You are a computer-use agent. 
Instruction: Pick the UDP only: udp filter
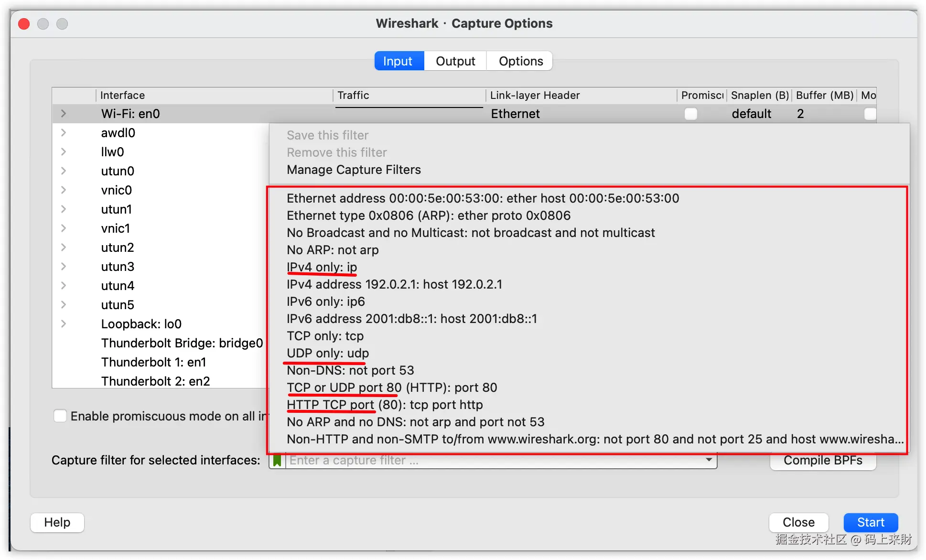click(328, 353)
